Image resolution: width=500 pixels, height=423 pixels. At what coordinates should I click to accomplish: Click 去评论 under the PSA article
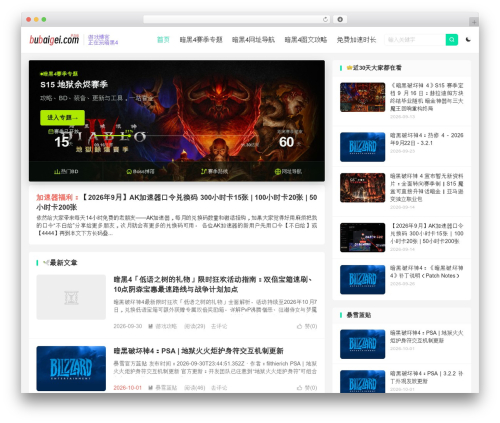click(219, 388)
